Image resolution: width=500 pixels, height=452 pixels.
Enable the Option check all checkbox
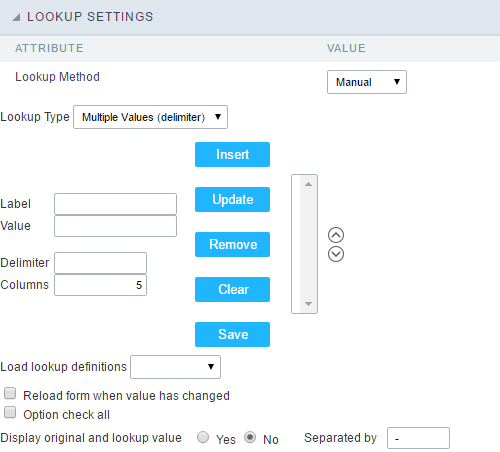10,412
